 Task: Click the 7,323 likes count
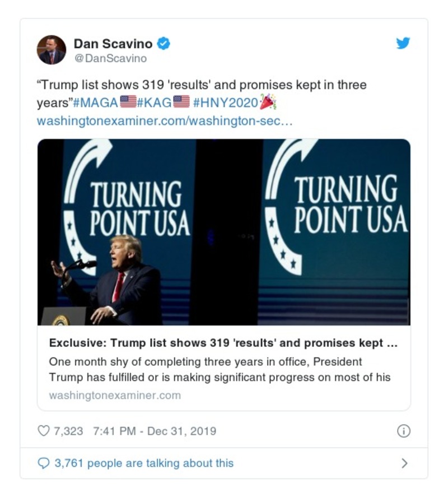pos(68,431)
